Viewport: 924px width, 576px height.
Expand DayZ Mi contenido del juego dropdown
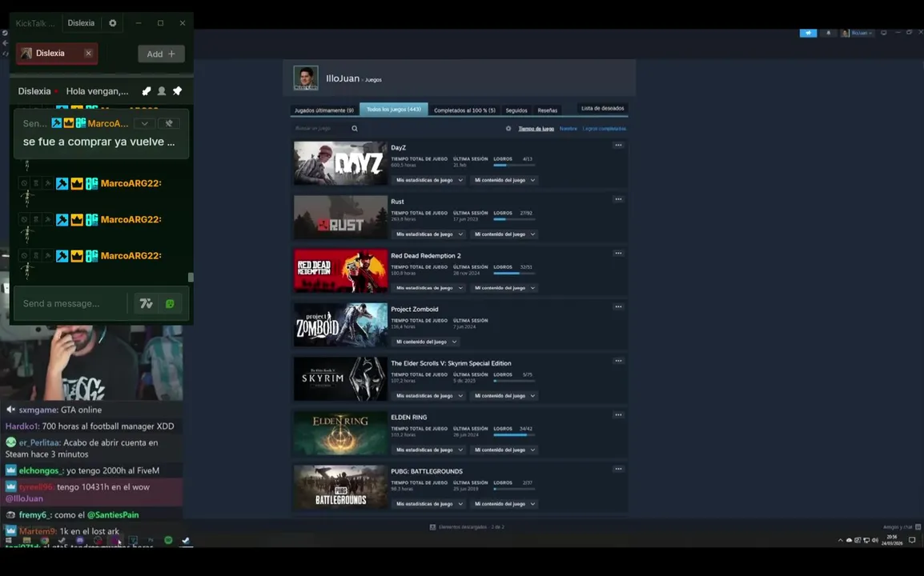point(504,180)
